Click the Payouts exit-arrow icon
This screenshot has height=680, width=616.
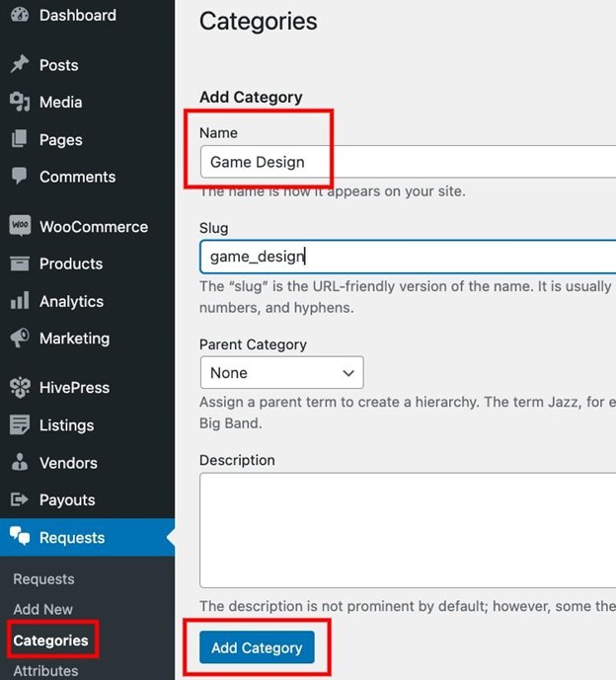pyautogui.click(x=20, y=499)
